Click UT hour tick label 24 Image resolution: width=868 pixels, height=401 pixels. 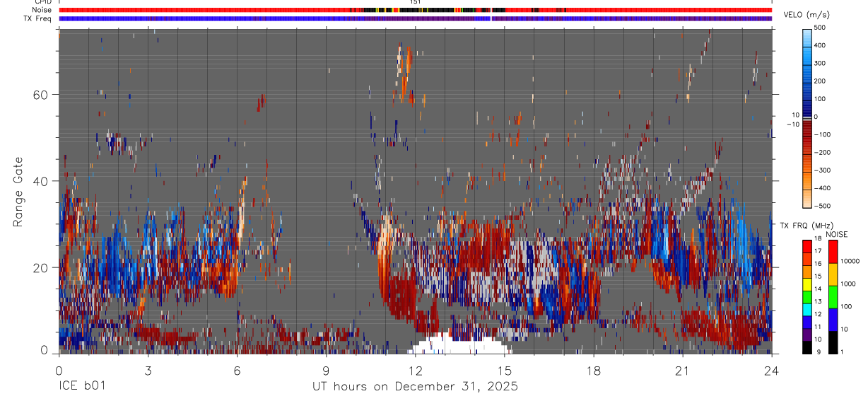[772, 370]
